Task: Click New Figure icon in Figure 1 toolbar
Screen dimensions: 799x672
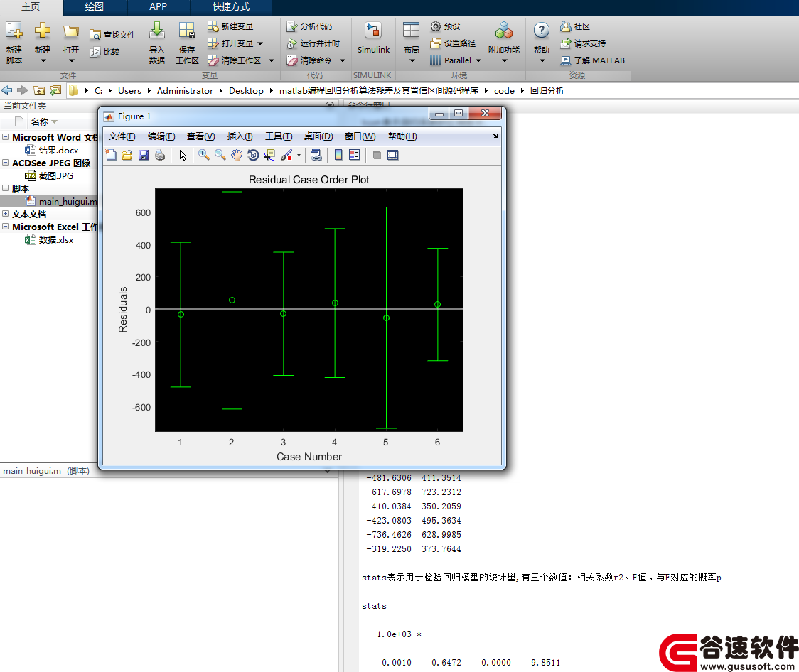Action: click(111, 156)
